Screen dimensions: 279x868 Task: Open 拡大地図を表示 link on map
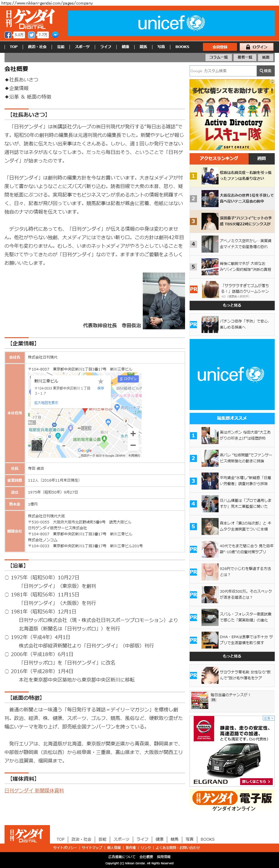pos(46,403)
